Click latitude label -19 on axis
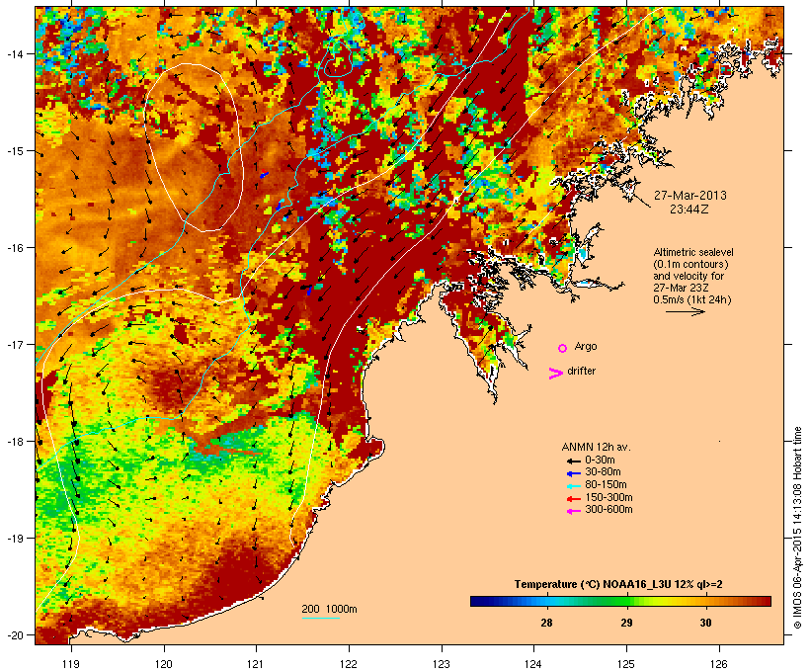Viewport: 810px width, 672px height. point(13,539)
